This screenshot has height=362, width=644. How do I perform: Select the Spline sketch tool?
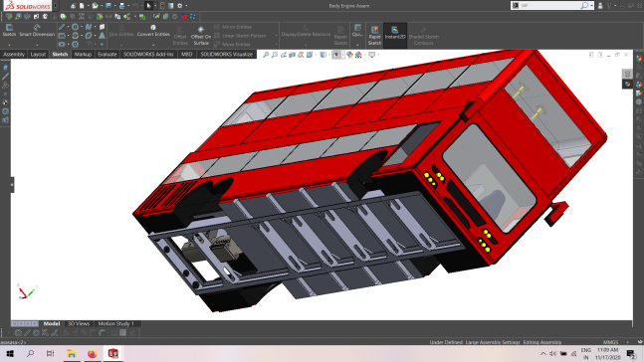coord(89,27)
